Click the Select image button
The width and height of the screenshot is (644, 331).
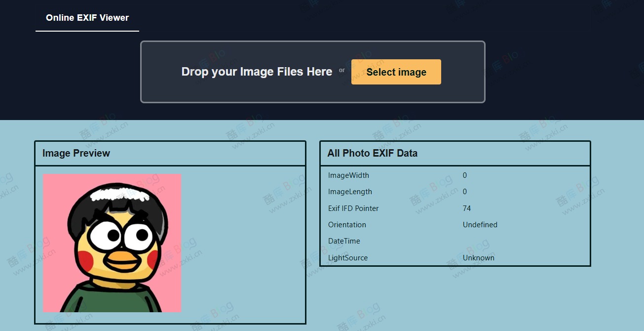(x=396, y=72)
